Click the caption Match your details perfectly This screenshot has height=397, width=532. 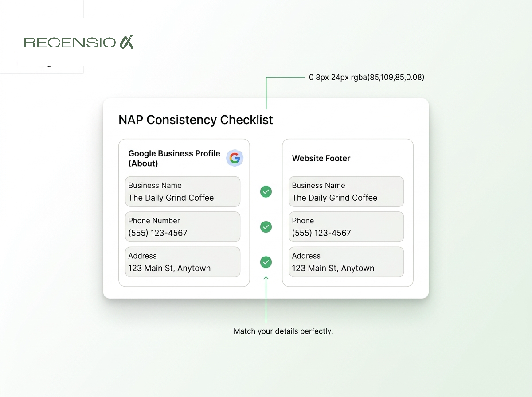(x=283, y=331)
